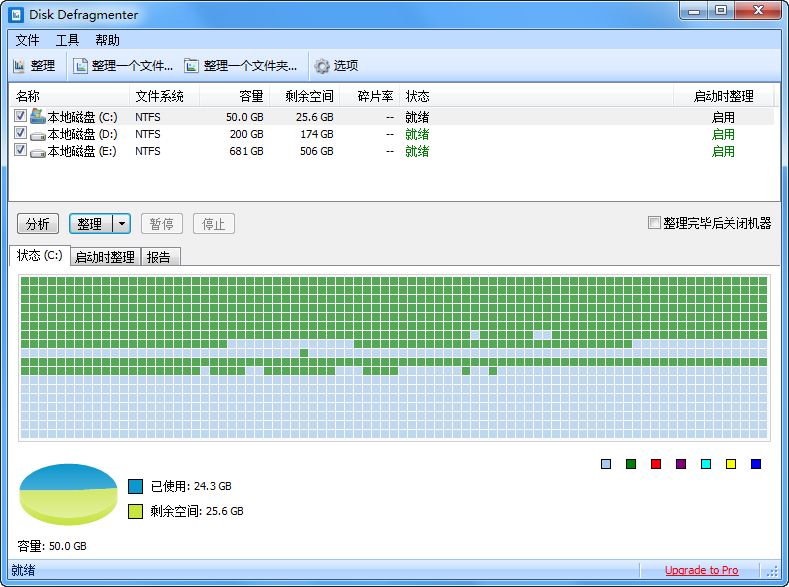
Task: Click the 暂停 pause button
Action: coord(162,224)
